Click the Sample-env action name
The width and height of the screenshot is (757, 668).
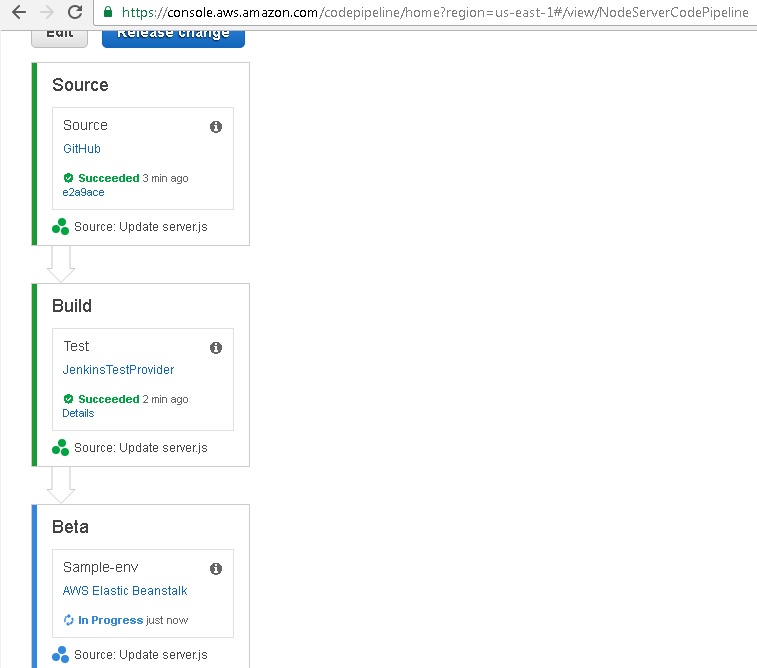point(100,567)
